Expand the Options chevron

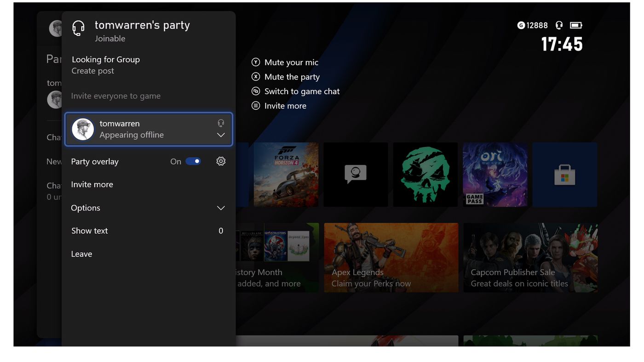(221, 208)
